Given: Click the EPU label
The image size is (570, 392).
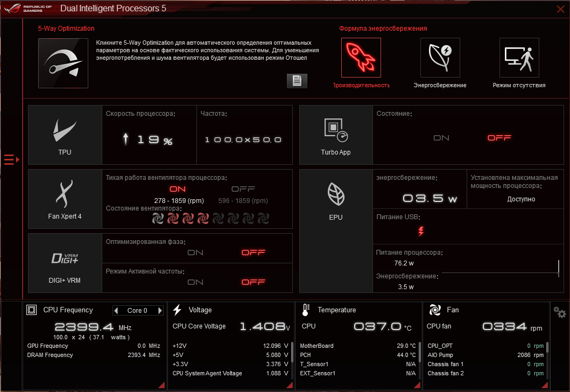Looking at the screenshot, I should (x=336, y=217).
